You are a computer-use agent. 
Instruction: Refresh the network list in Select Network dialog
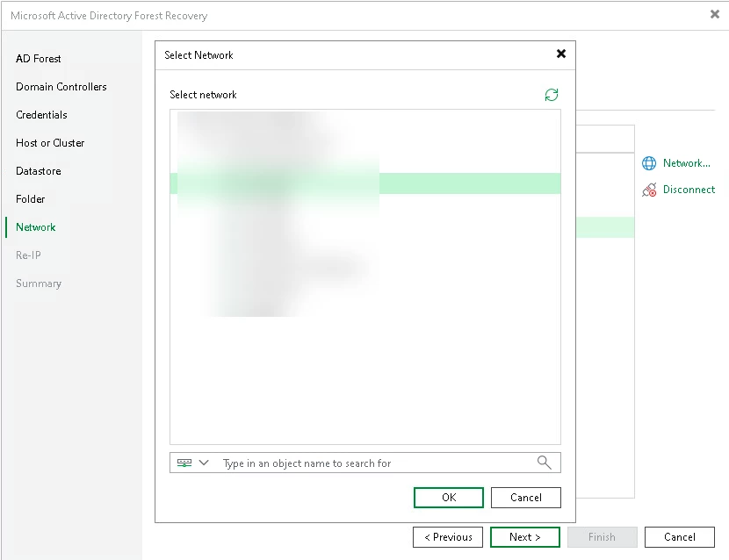pos(552,95)
